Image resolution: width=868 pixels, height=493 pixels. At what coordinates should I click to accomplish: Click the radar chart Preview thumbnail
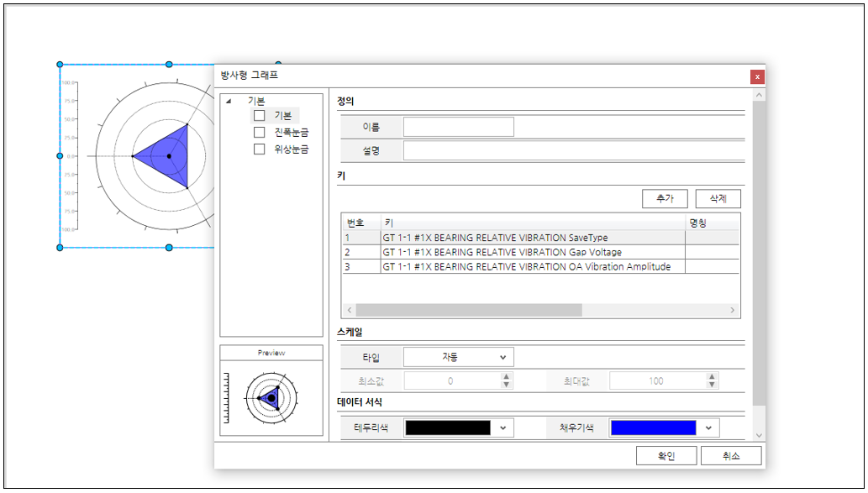click(271, 398)
